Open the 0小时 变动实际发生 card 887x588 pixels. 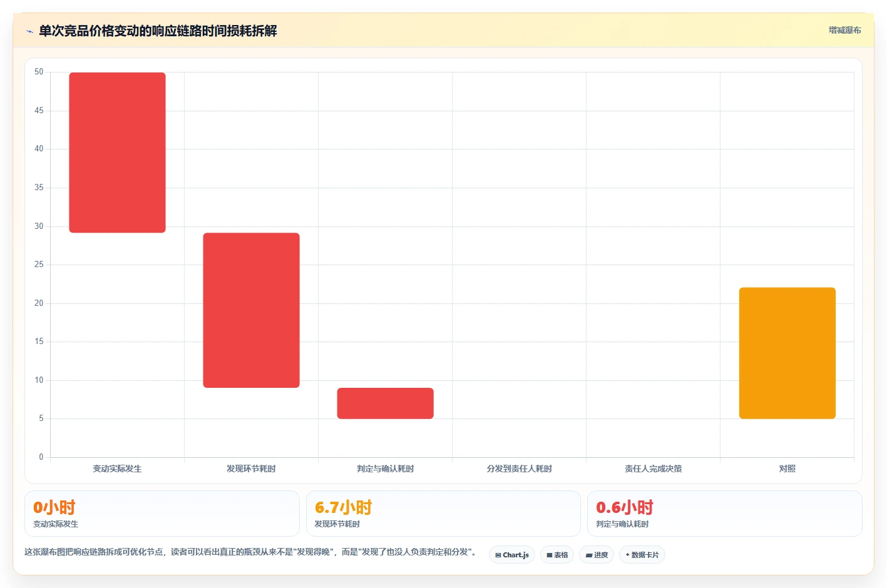[x=162, y=514]
